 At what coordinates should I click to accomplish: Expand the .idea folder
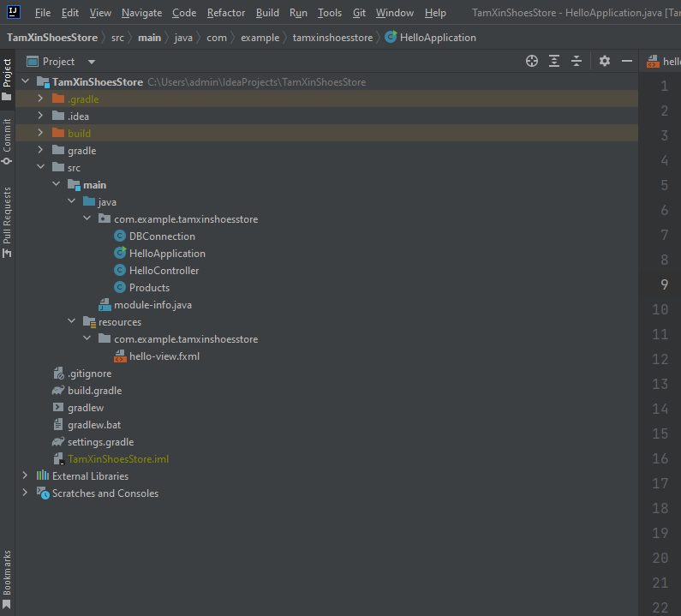coord(40,116)
